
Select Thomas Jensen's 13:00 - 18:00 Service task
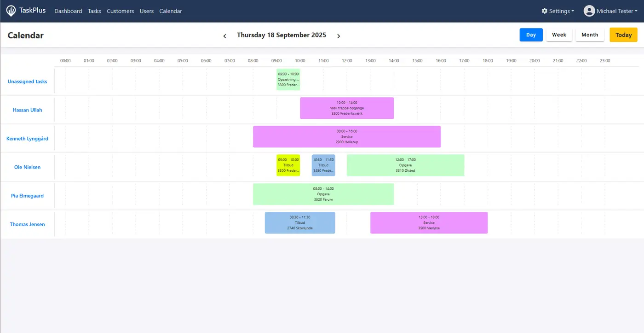429,223
